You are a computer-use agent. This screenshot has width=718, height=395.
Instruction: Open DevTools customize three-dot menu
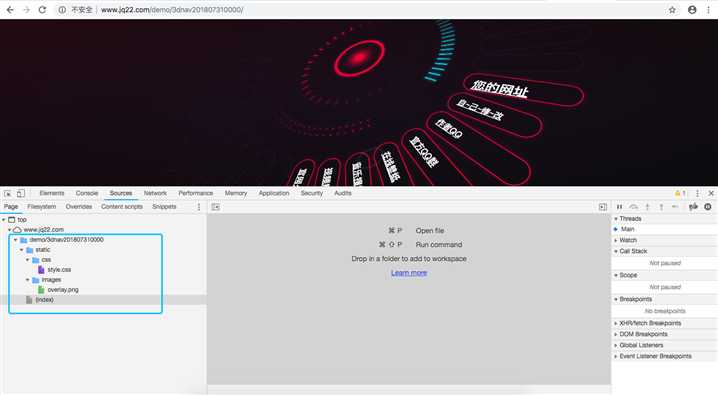point(697,193)
